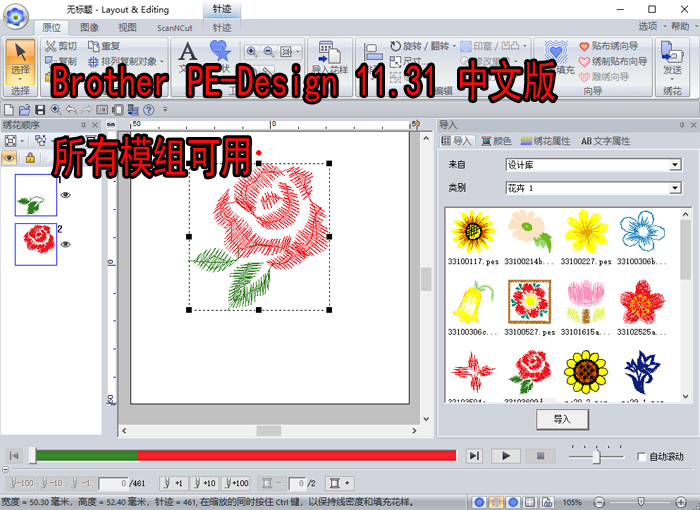Switch to the Stitch (针迹) ribbon tab

pyautogui.click(x=222, y=28)
